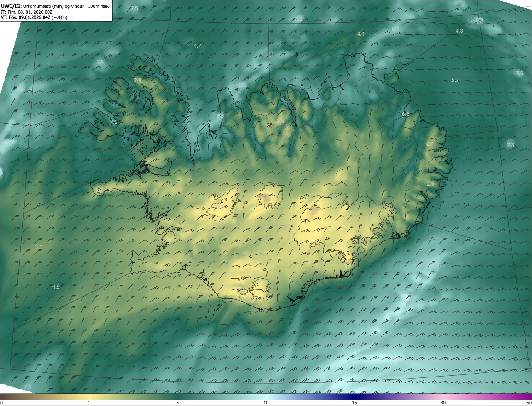Click the 4.9 value label

56,286
